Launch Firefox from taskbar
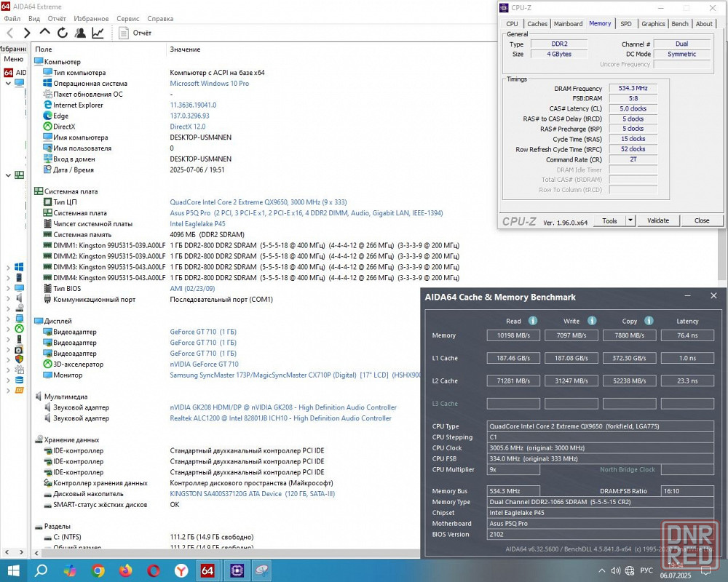 click(x=125, y=570)
